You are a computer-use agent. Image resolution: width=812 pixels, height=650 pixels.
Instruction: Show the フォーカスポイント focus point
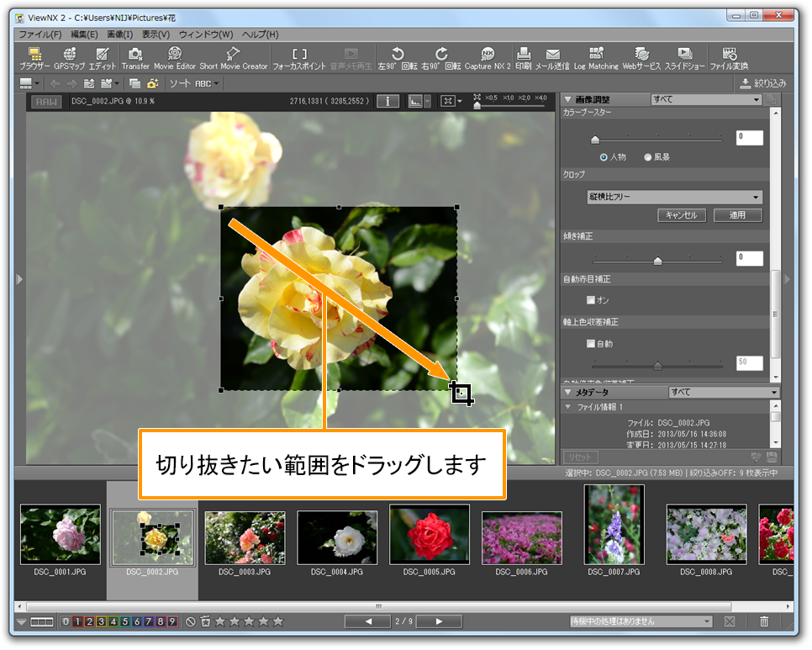coord(298,59)
